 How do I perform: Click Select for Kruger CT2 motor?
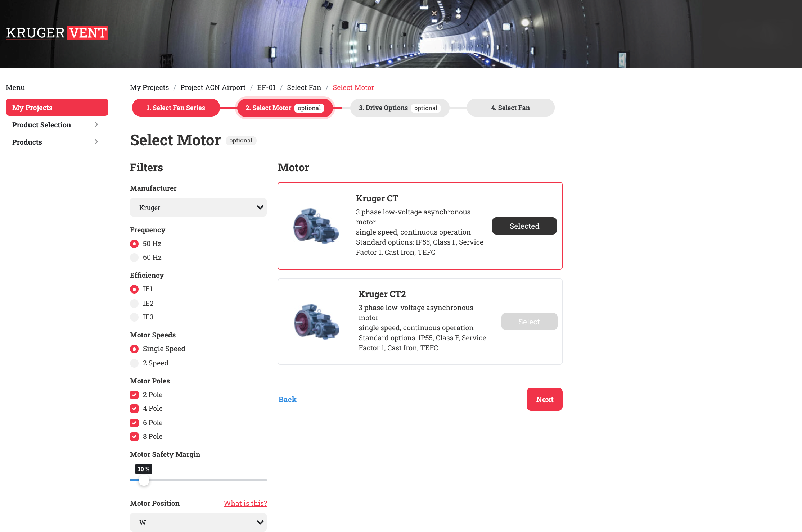coord(529,322)
